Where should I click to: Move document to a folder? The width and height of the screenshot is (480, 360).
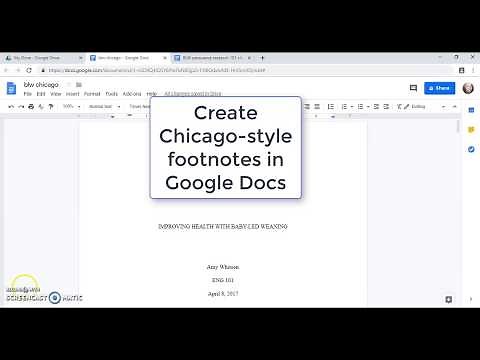(x=79, y=85)
